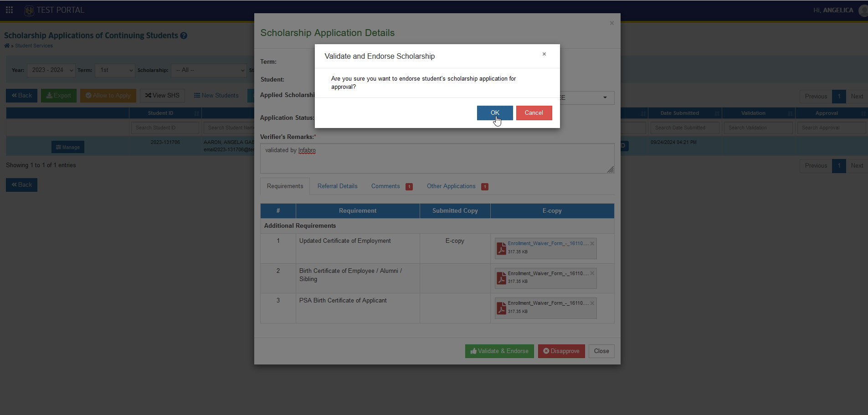
Task: Close the Validate and Endorse Scholarship dialog
Action: pyautogui.click(x=544, y=54)
